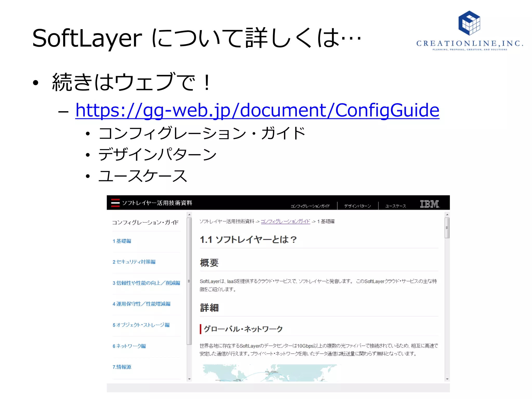Screen dimensions: 532x399
Task: Open コンフィグレーションガイド in top navigation
Action: tap(310, 206)
